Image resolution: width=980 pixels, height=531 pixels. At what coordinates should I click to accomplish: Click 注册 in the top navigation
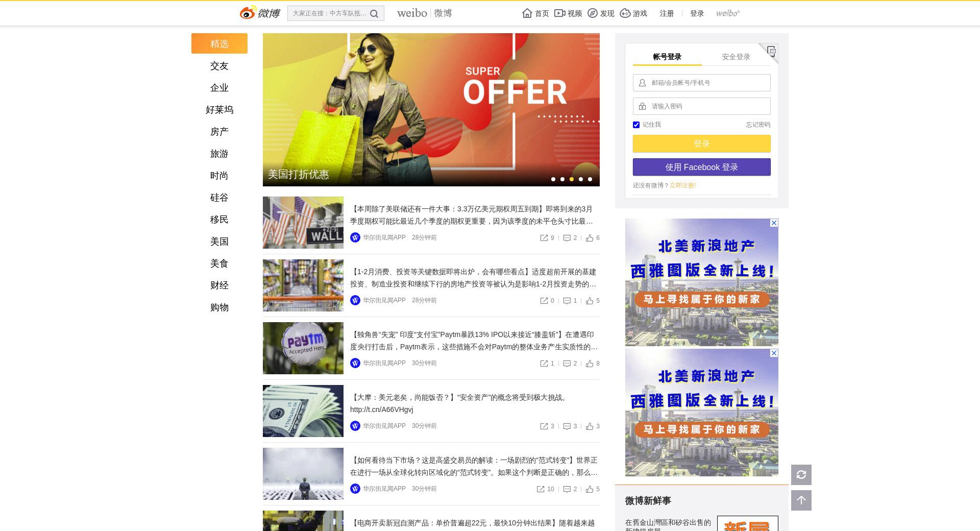pos(667,13)
